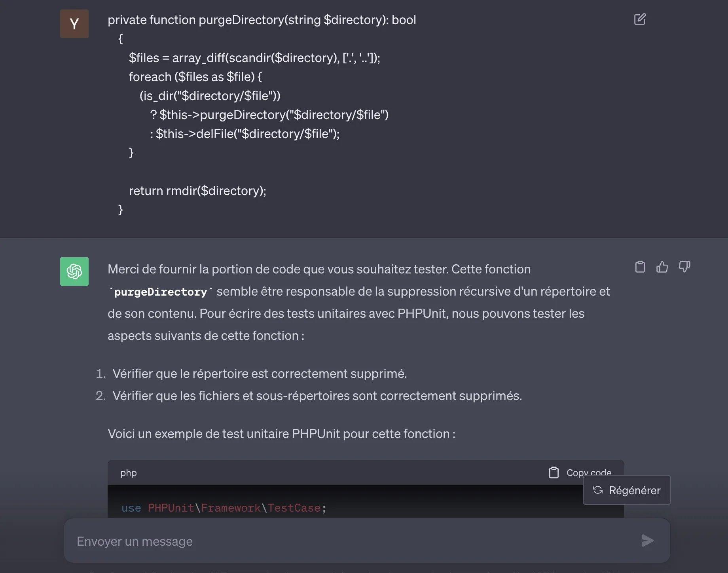Click the inline code purgeDirectory in response
Screen dimensions: 728x573
point(160,292)
